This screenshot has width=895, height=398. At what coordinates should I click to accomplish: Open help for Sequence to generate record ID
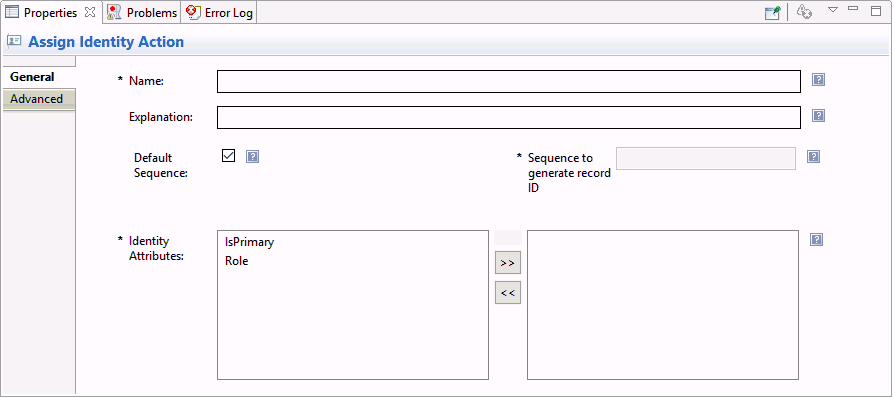pos(813,156)
